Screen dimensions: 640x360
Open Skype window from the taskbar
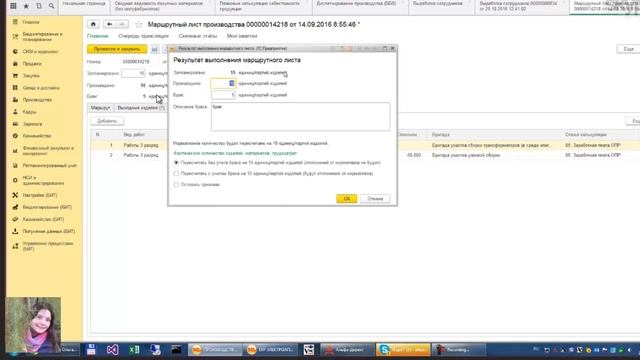[x=403, y=350]
